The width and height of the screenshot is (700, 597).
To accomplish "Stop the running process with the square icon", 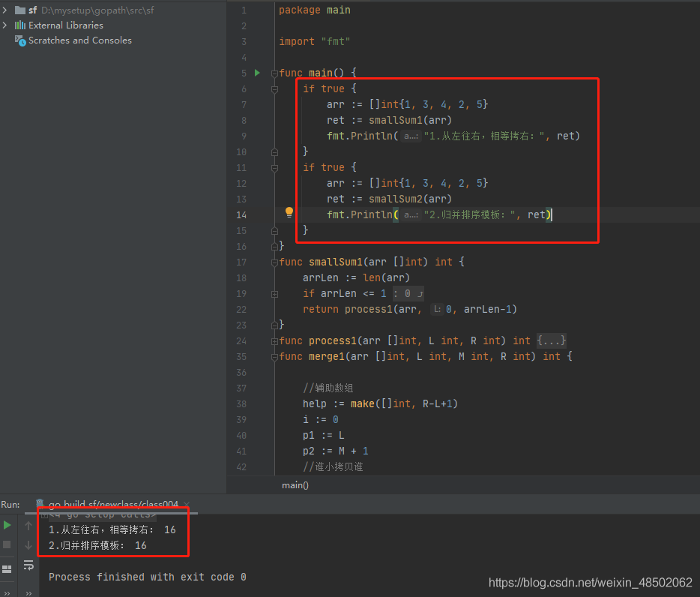I will [x=7, y=544].
